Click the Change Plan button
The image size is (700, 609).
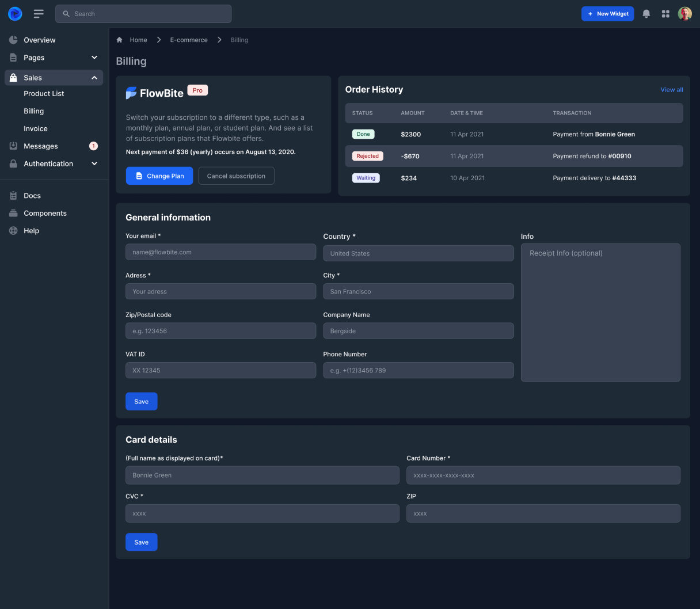(159, 176)
